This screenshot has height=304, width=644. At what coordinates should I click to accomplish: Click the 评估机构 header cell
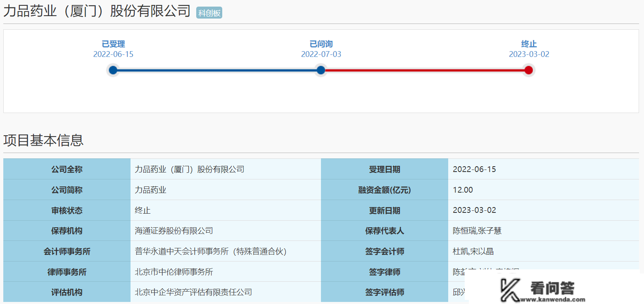pos(67,292)
